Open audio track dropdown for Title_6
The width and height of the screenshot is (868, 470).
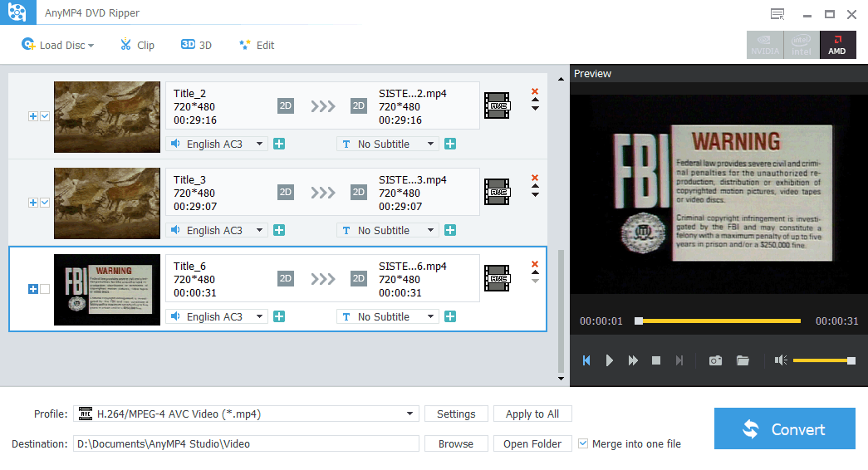[217, 316]
